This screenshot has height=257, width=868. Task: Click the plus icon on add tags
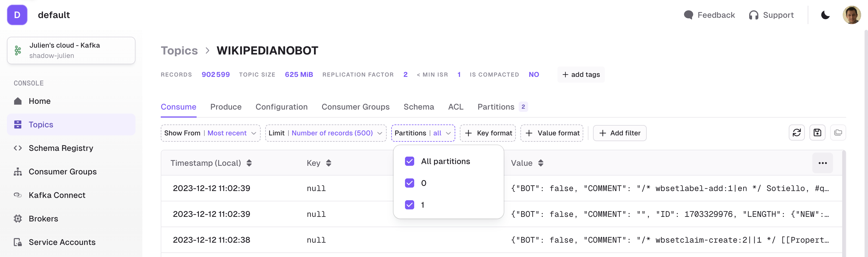click(x=565, y=75)
